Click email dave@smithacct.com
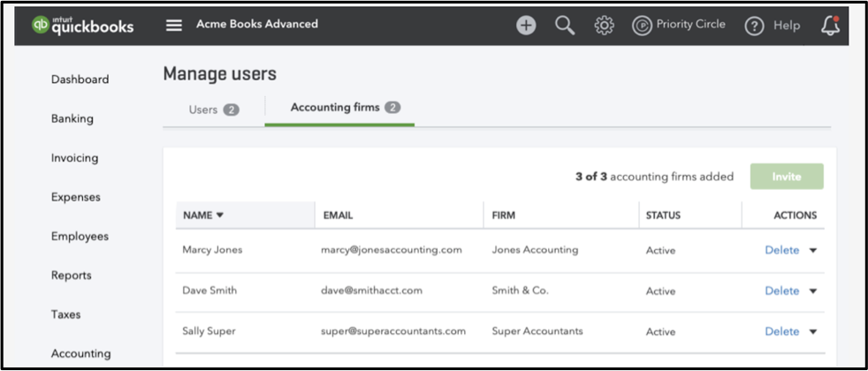868x371 pixels. (371, 291)
